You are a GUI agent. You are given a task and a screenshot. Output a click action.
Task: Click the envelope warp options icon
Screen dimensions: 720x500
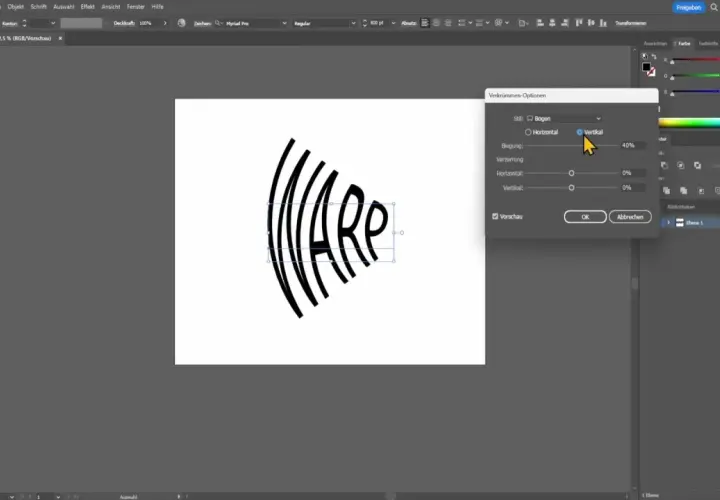point(501,23)
